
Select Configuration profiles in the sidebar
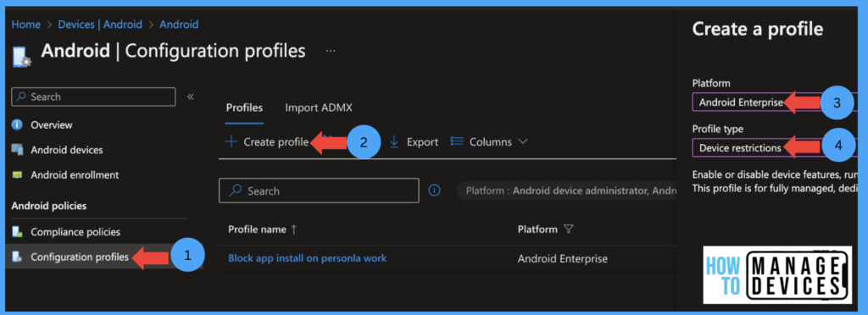pyautogui.click(x=80, y=257)
